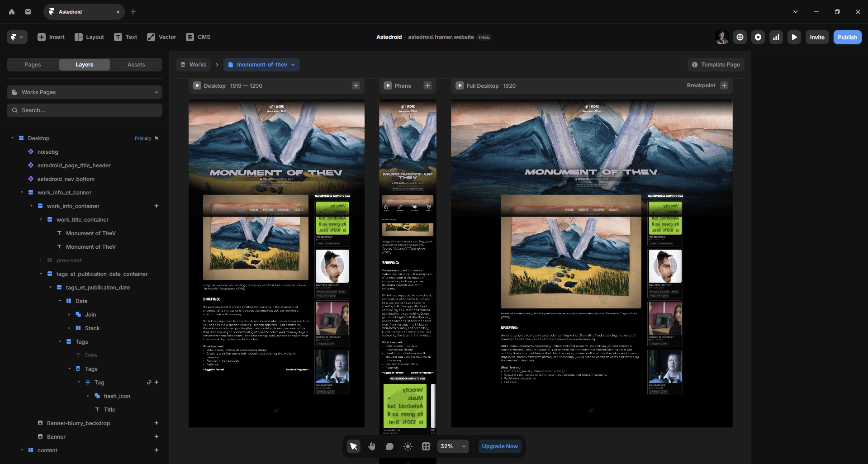Click plus on the Banner row

[x=157, y=437]
